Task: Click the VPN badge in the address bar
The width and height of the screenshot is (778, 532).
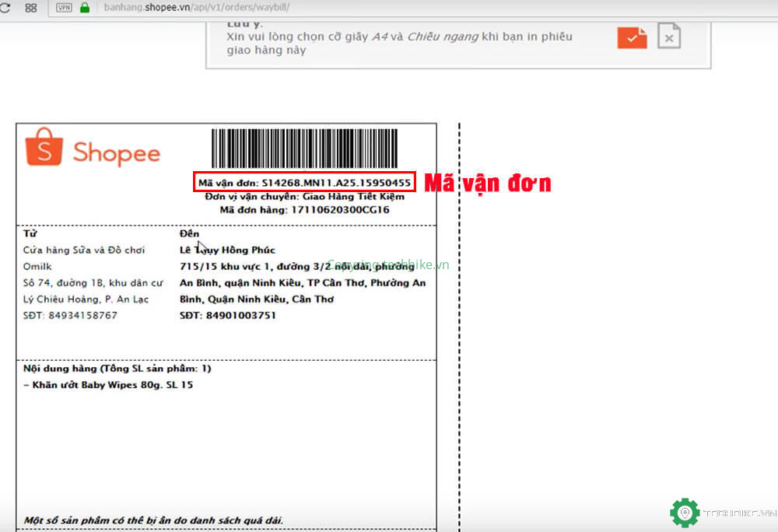Action: [x=63, y=9]
